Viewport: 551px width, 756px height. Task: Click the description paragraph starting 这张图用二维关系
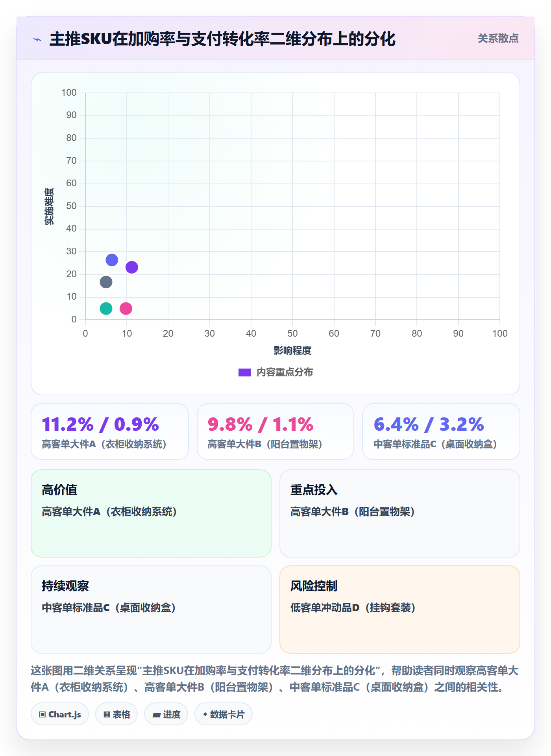pos(275,679)
